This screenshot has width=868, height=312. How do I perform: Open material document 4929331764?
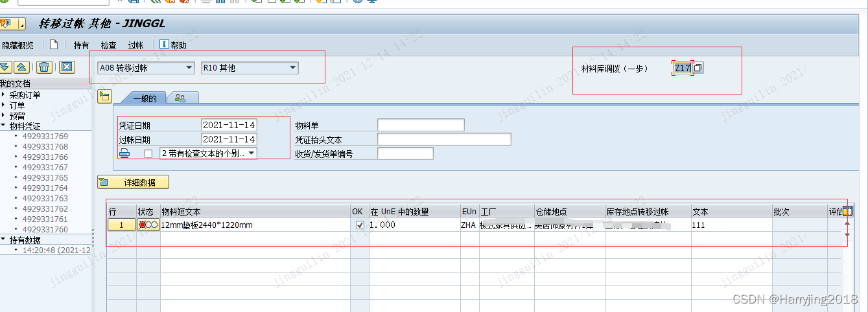[45, 188]
